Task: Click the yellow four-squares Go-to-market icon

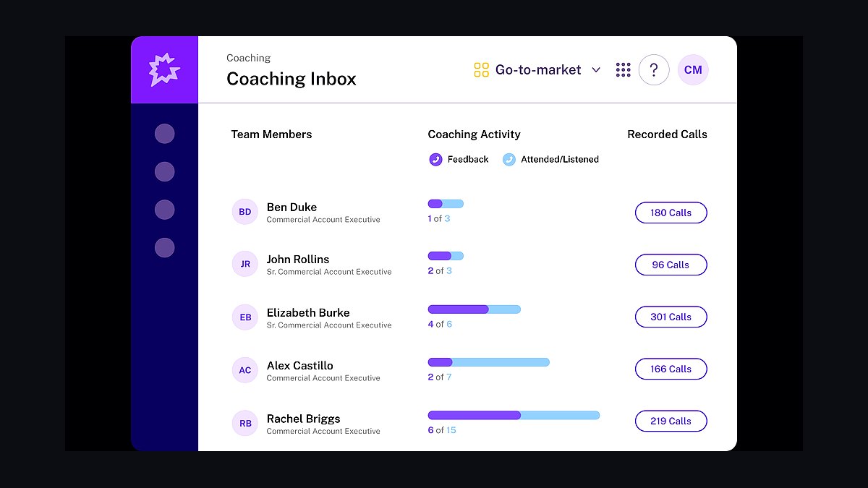Action: [x=481, y=70]
